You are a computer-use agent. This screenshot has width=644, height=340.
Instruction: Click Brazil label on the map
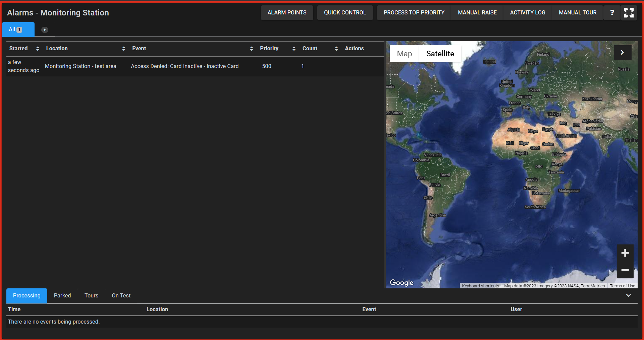coord(445,175)
